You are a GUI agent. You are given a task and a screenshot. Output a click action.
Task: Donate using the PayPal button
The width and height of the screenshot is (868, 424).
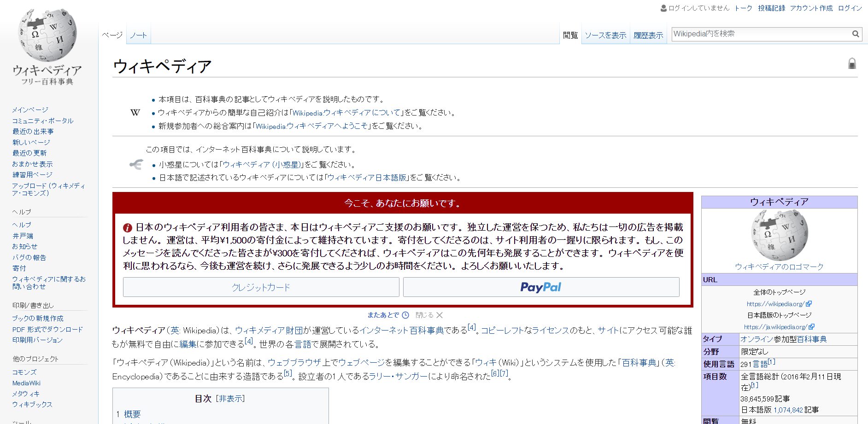(x=541, y=287)
